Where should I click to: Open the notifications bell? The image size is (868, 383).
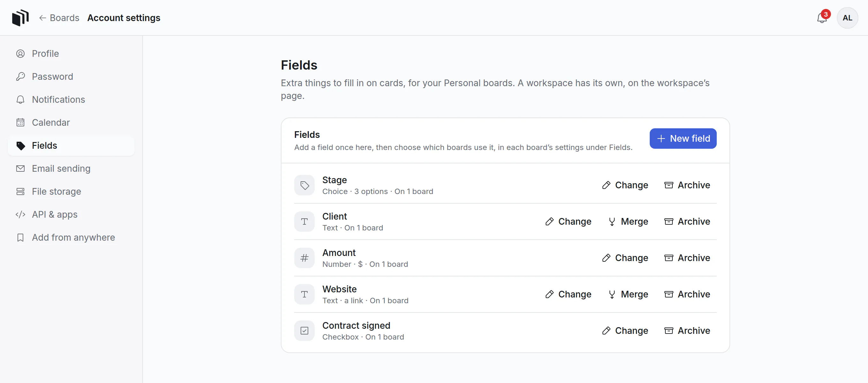(822, 18)
